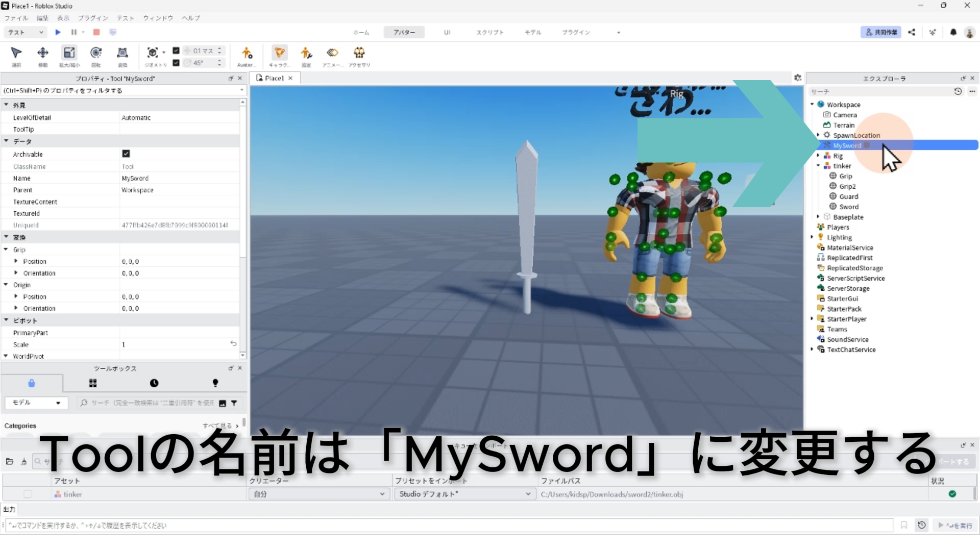Open the モデル category dropdown in Toolbox

pos(36,403)
